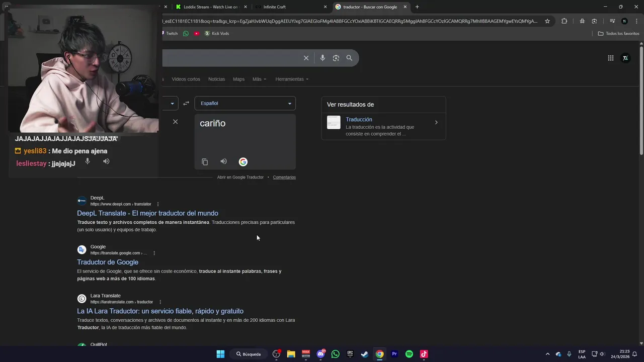This screenshot has height=362, width=644.
Task: Switch to Loddix Stream tab
Action: click(208, 7)
